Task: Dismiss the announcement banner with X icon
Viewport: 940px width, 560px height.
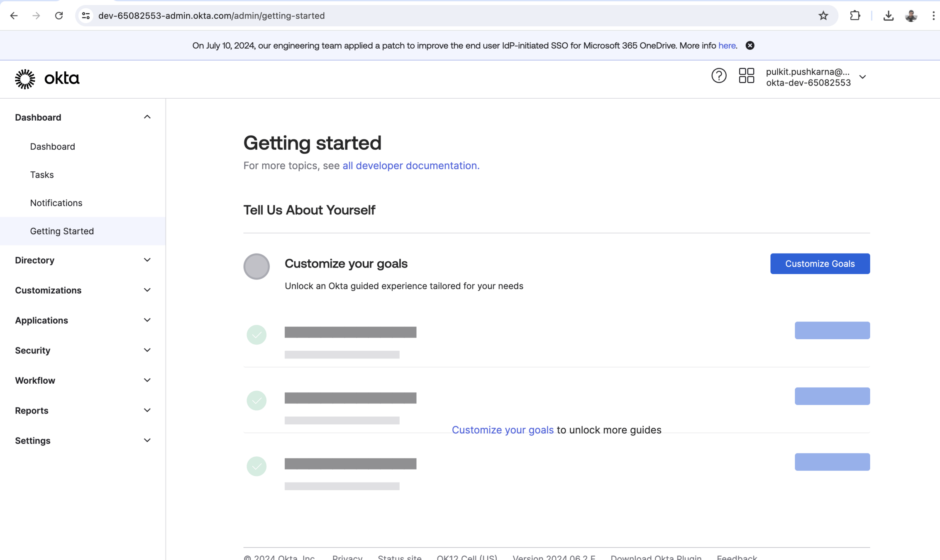Action: point(750,46)
